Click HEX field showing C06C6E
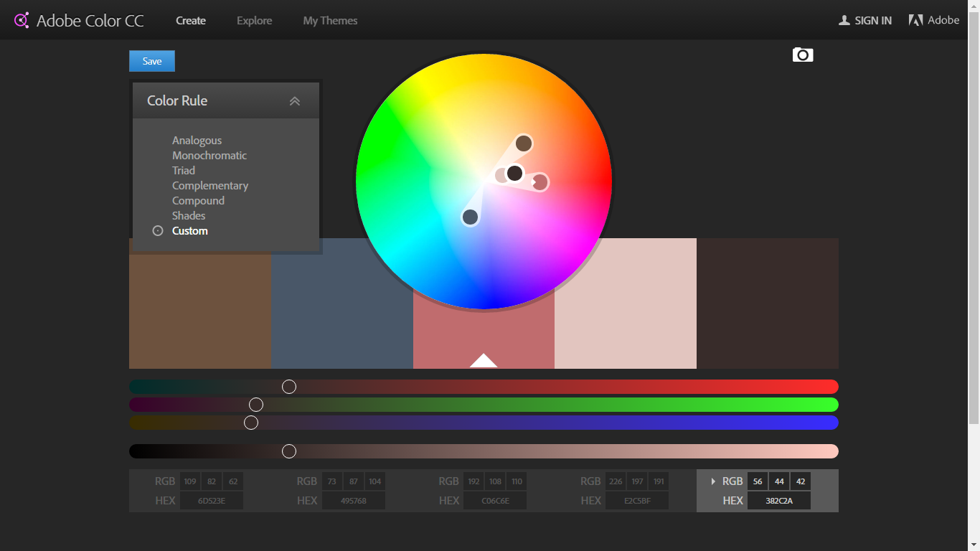The width and height of the screenshot is (980, 551). click(x=496, y=501)
